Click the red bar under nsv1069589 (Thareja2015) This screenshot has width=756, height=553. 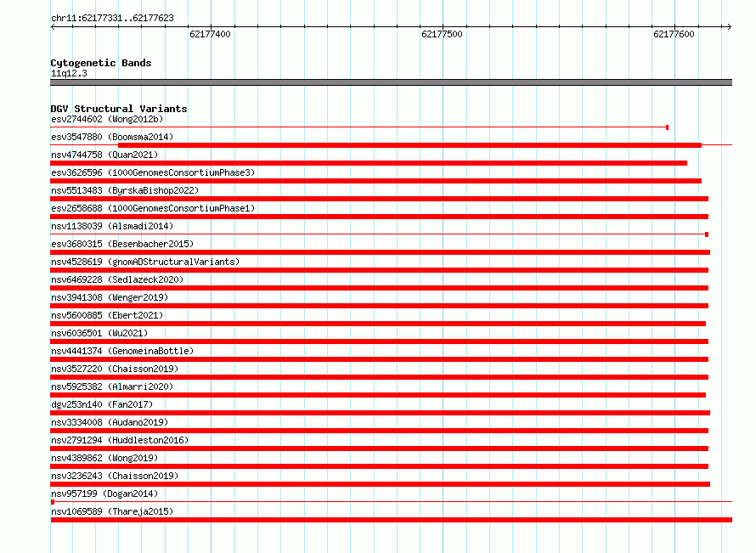[392, 520]
